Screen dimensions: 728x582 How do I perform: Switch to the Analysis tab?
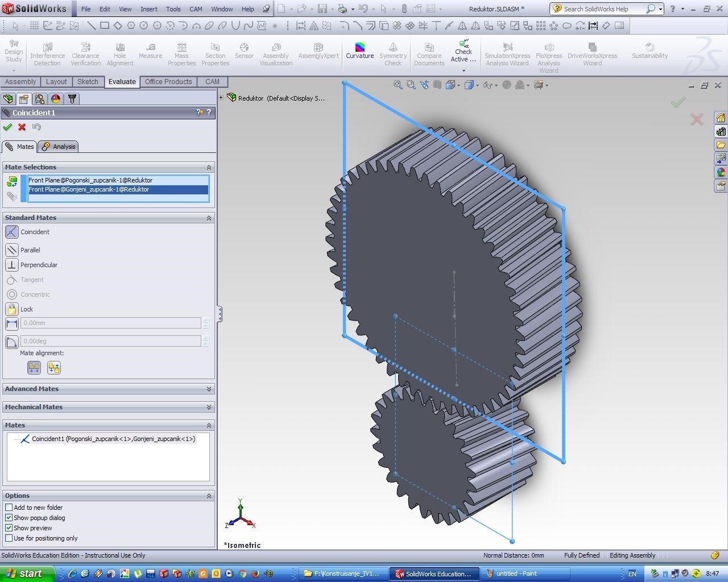click(59, 147)
